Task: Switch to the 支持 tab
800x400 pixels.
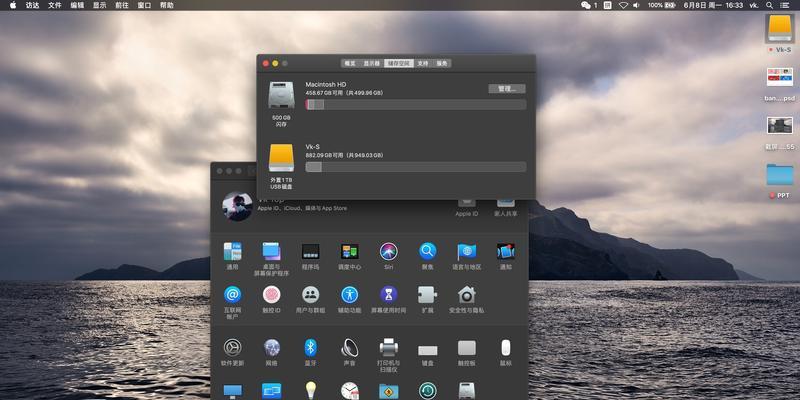Action: click(x=423, y=63)
